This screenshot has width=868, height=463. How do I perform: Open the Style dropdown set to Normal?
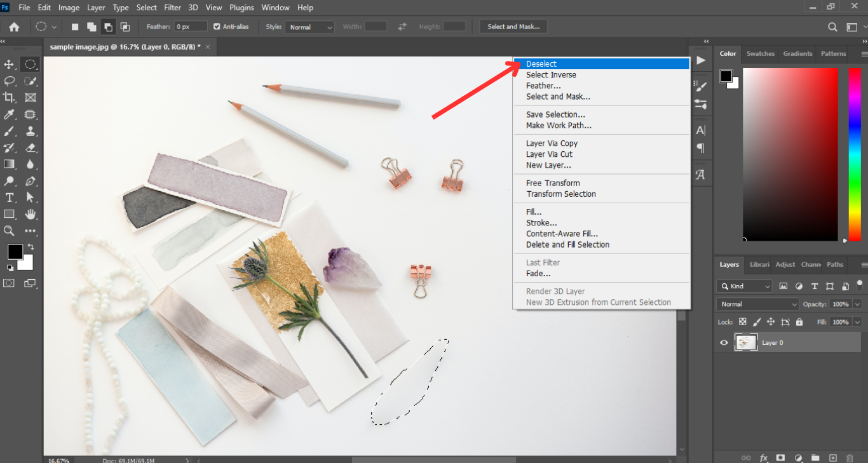310,27
